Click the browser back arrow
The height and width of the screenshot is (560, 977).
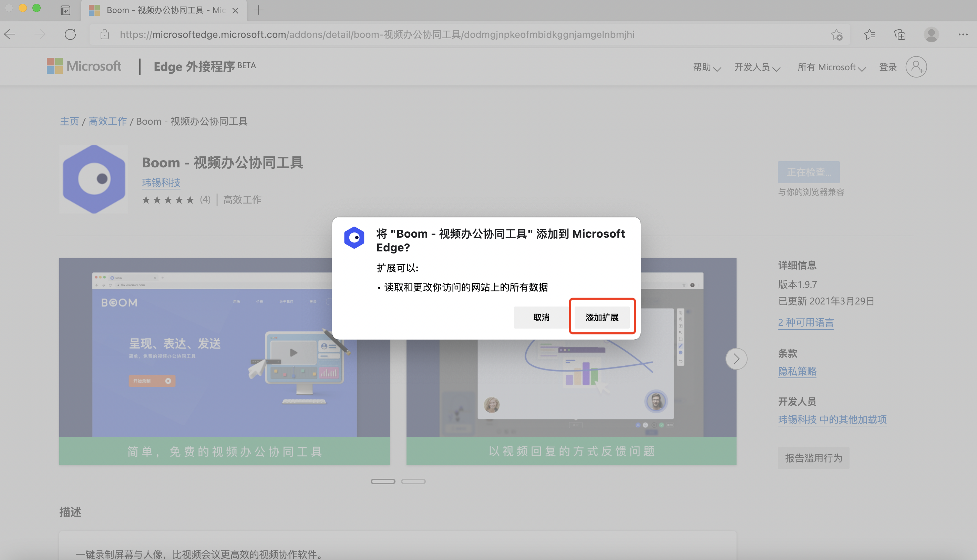(10, 35)
